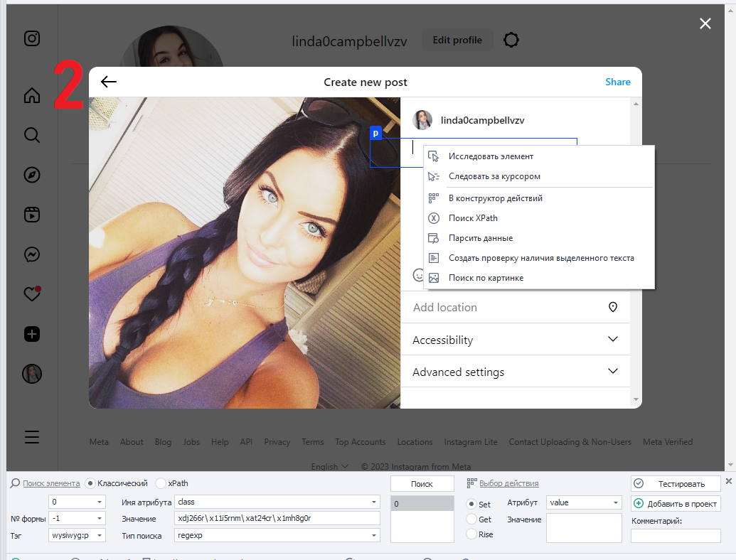Open the Meta Verified footer link
736x560 pixels.
668,442
